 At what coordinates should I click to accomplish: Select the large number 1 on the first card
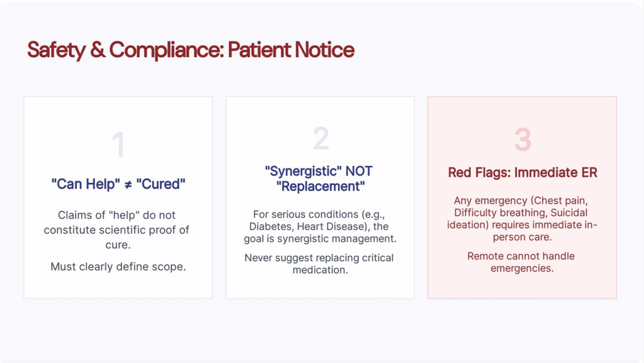pos(118,145)
